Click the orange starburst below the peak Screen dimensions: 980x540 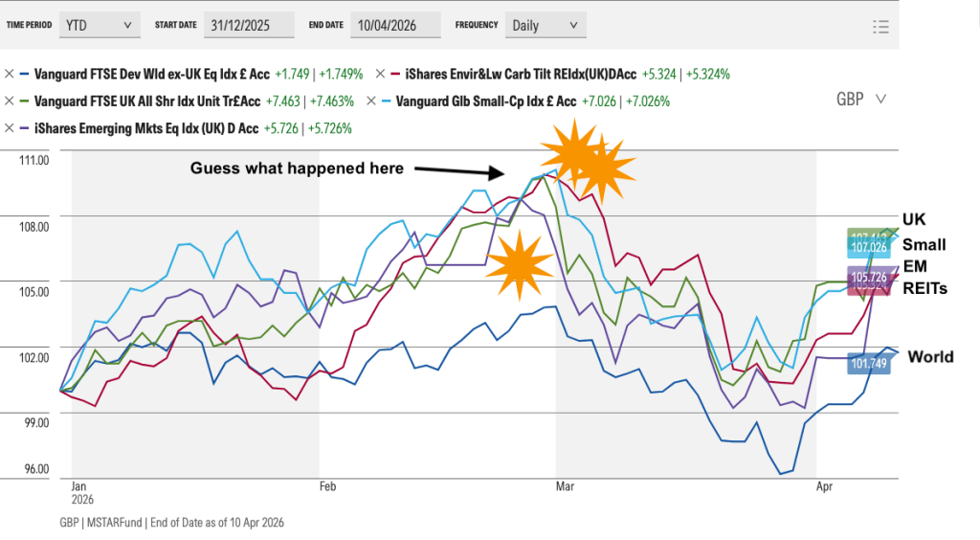[519, 263]
